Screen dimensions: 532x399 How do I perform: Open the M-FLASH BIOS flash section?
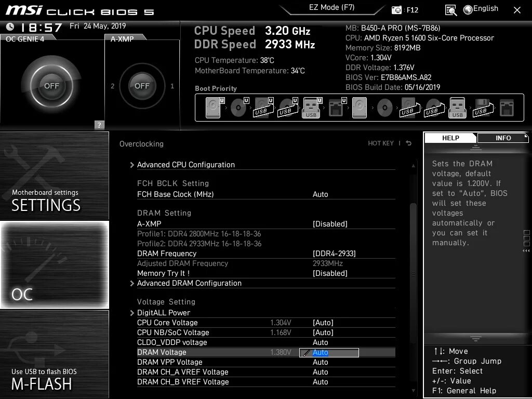tap(54, 354)
